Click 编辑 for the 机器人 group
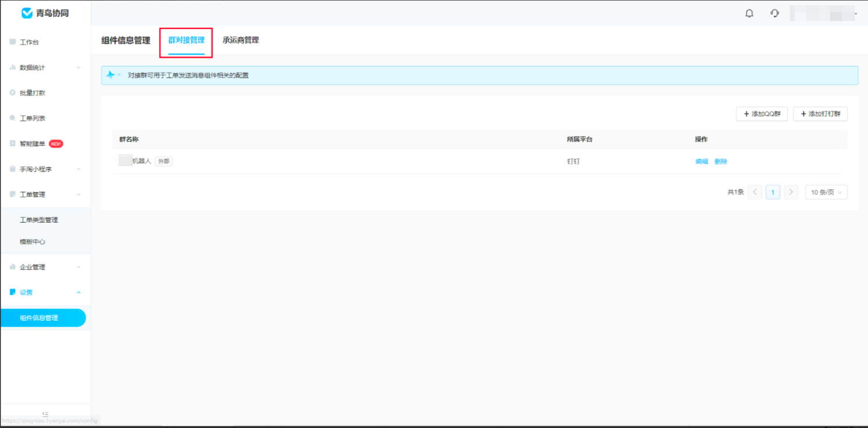 click(x=701, y=162)
